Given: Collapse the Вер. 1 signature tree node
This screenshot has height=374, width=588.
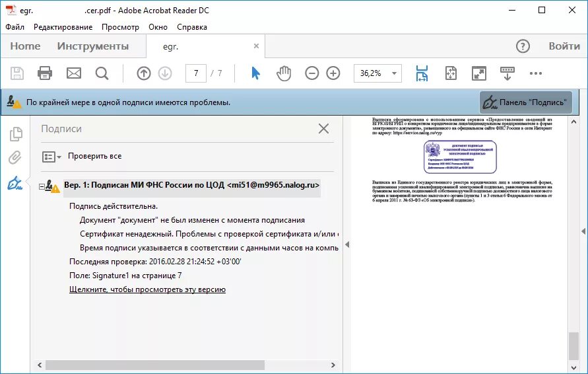Looking at the screenshot, I should click(42, 186).
